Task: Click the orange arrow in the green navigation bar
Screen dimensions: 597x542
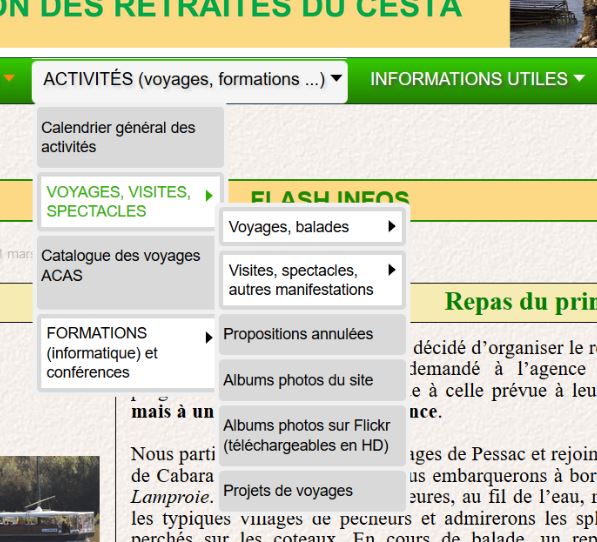Action: tap(9, 78)
